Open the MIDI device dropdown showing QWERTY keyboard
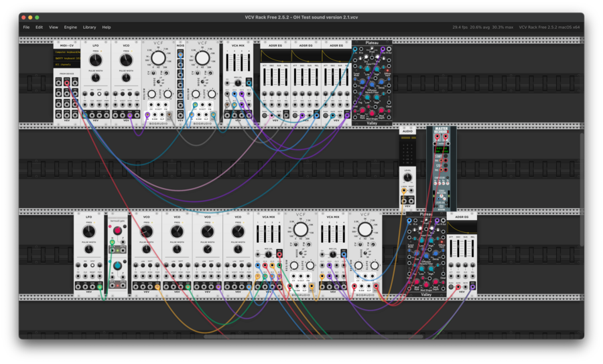603x364 pixels. pyautogui.click(x=66, y=58)
